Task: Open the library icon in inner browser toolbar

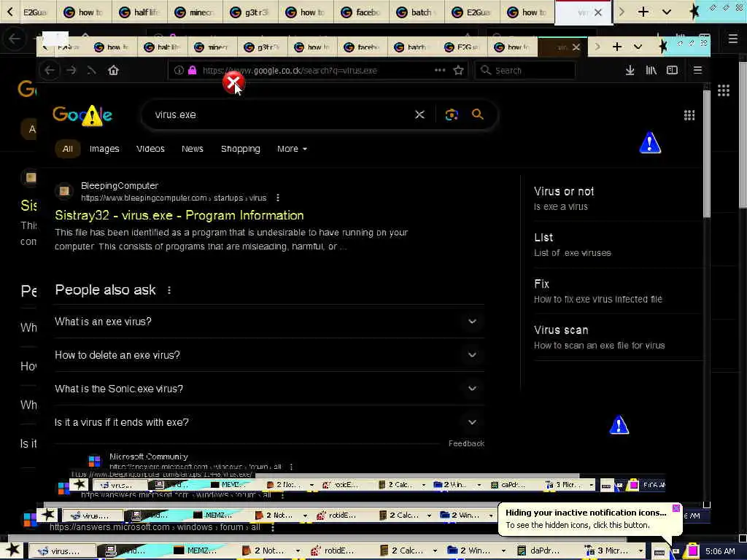Action: tap(651, 71)
